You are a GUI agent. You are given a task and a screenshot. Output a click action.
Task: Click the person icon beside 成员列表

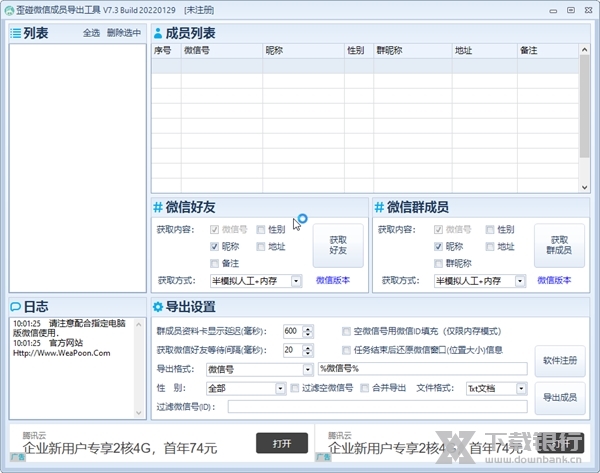pyautogui.click(x=158, y=33)
